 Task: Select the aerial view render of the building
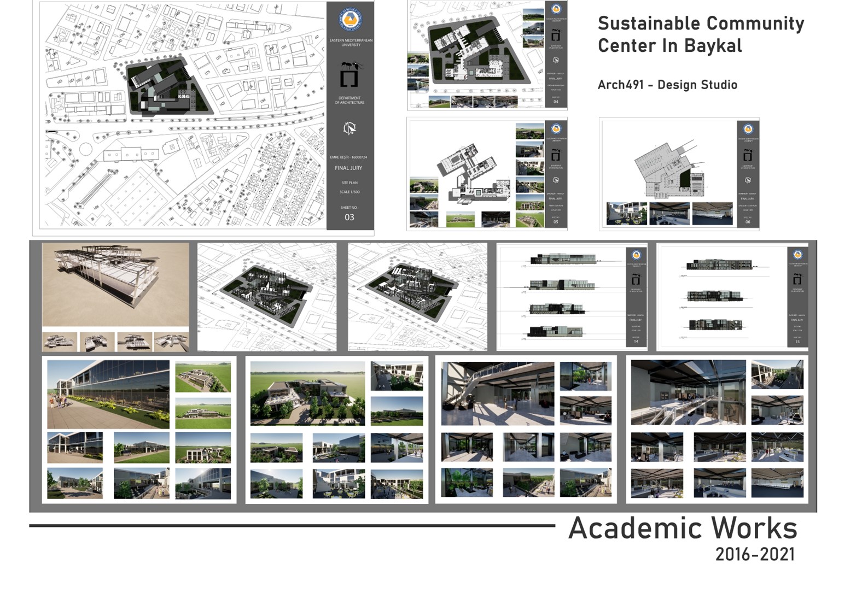click(x=307, y=394)
